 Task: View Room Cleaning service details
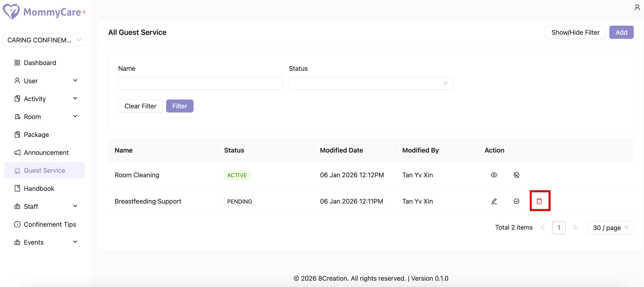click(494, 175)
